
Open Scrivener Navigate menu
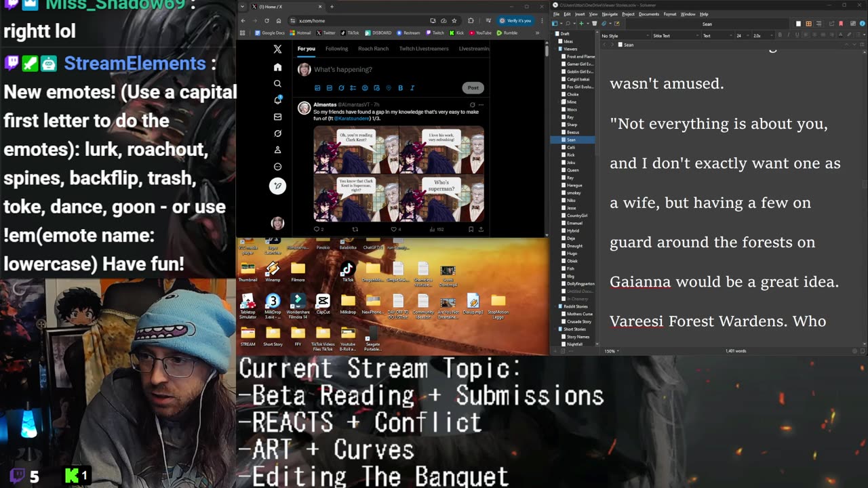pyautogui.click(x=610, y=14)
